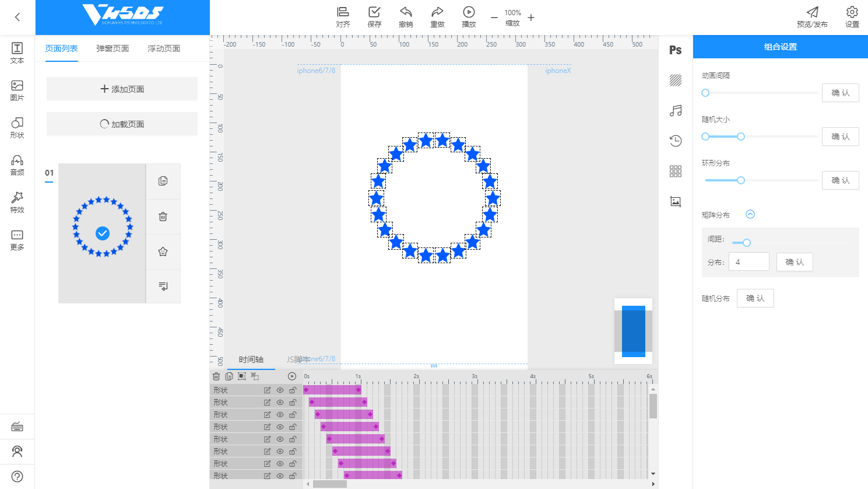The height and width of the screenshot is (489, 868).
Task: Copy layers with the timeline duplicate icon
Action: coord(229,376)
